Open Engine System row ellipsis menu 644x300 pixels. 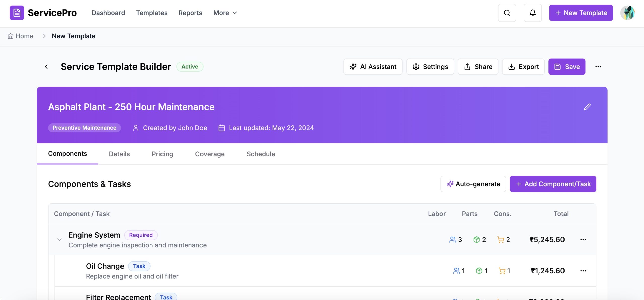point(583,240)
